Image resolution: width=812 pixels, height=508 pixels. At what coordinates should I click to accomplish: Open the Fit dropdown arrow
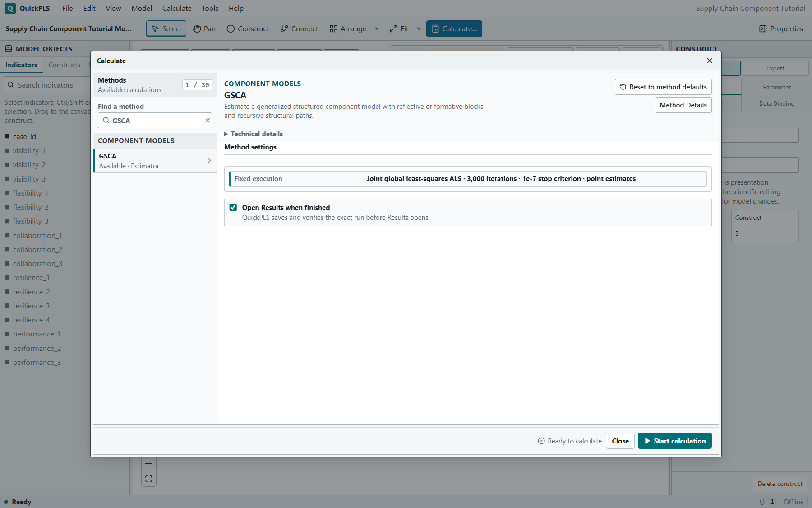419,28
